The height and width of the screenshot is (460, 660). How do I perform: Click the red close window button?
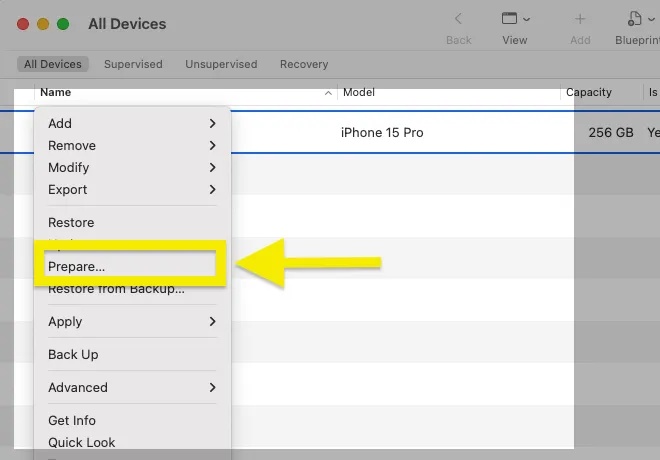[x=23, y=24]
